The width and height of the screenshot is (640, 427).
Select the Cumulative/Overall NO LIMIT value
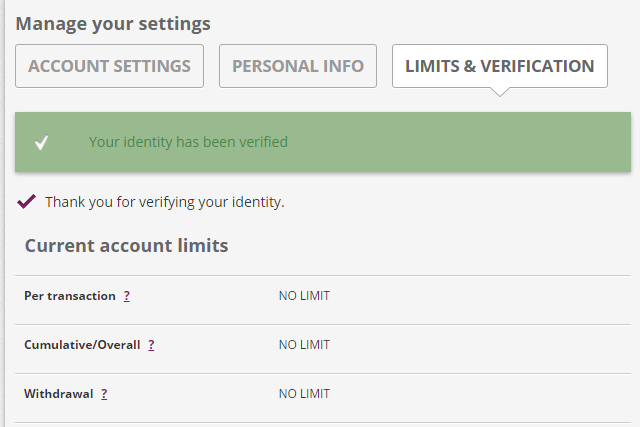click(x=304, y=345)
